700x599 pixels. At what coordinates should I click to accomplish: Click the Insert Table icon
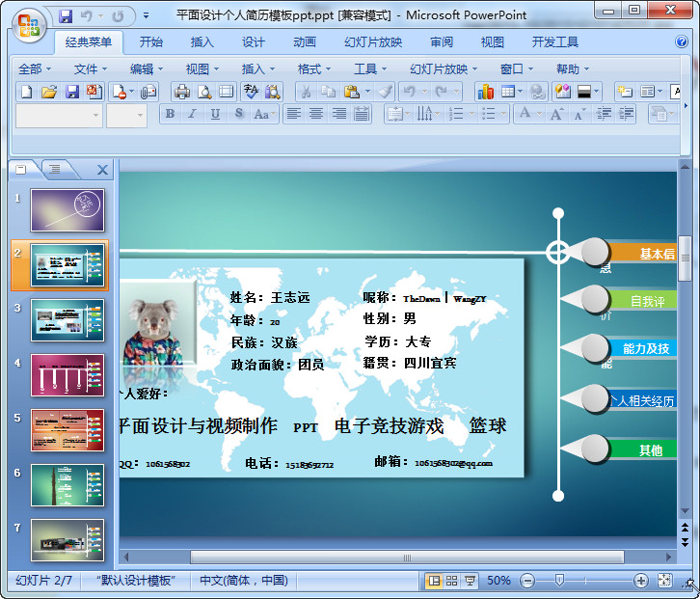pyautogui.click(x=508, y=92)
